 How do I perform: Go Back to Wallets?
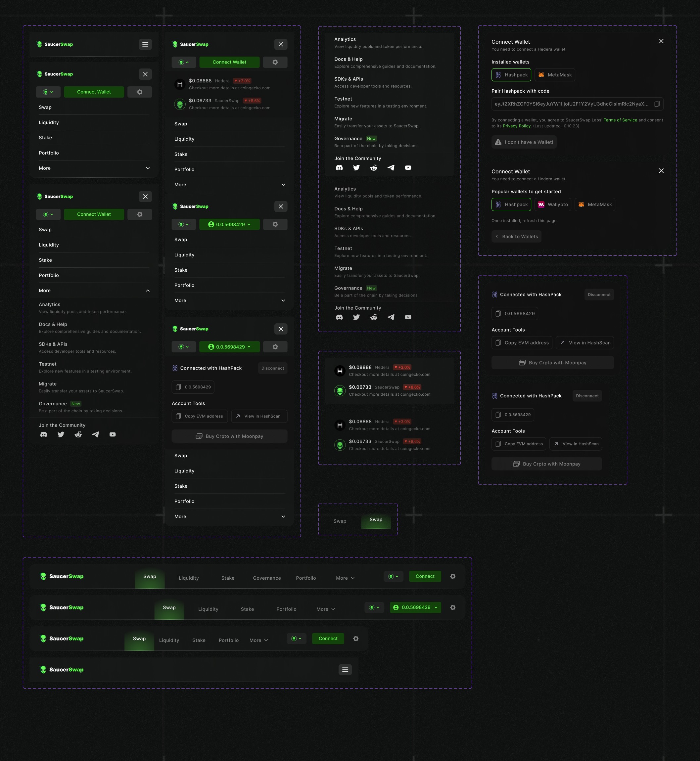coord(516,237)
